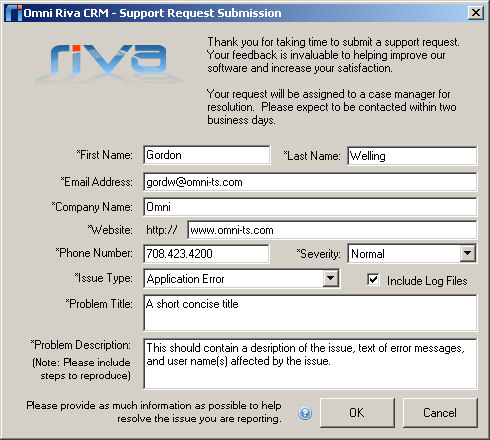Focus the Last Name field containing Welling
Image resolution: width=490 pixels, height=440 pixels.
[412, 156]
